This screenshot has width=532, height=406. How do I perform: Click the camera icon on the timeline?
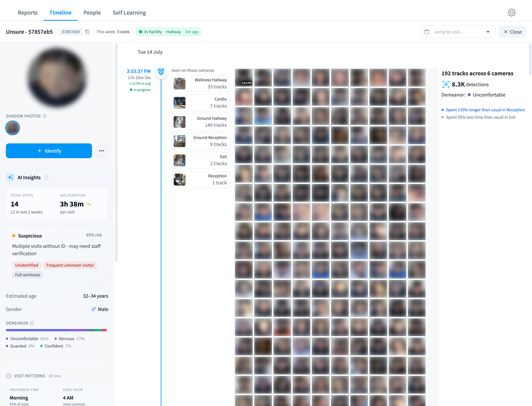161,72
